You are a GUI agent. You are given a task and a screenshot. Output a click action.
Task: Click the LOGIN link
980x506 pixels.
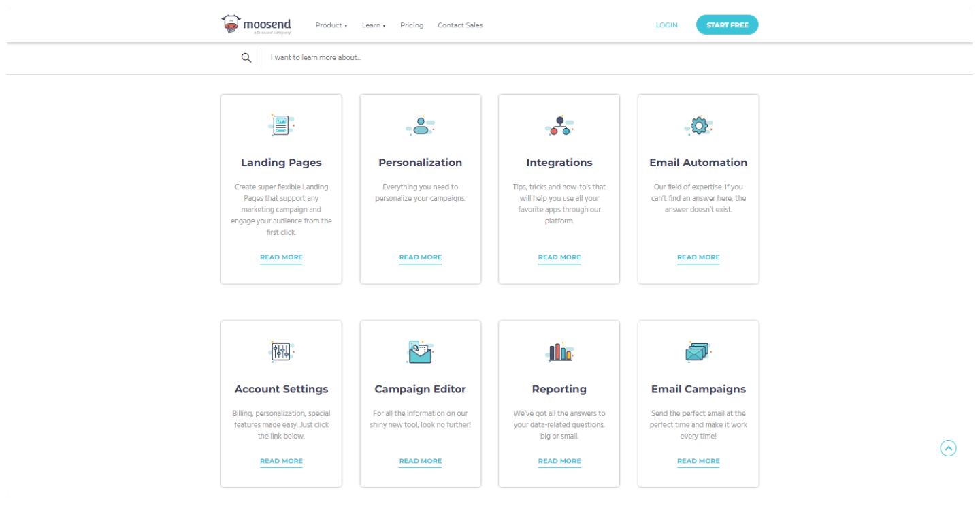pos(667,25)
